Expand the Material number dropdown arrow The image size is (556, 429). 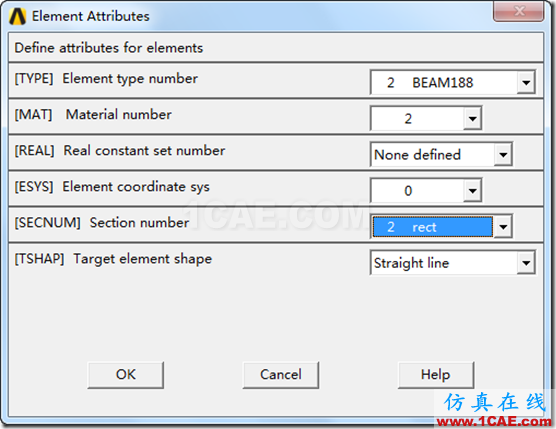click(x=472, y=118)
